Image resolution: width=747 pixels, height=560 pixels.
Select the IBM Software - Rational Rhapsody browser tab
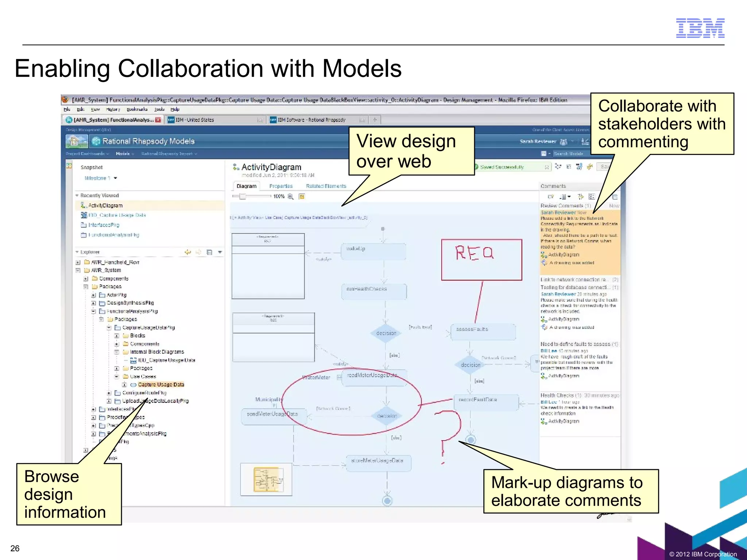[x=317, y=120]
